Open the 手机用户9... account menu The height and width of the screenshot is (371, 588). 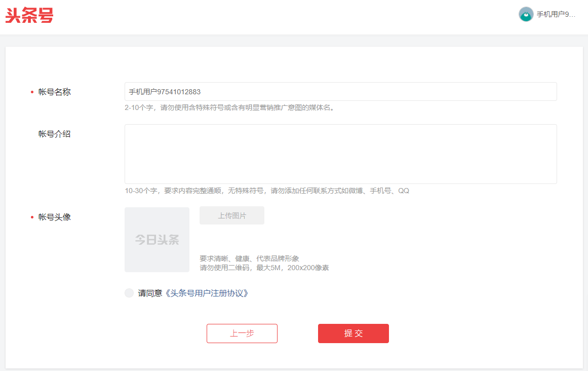coord(556,14)
